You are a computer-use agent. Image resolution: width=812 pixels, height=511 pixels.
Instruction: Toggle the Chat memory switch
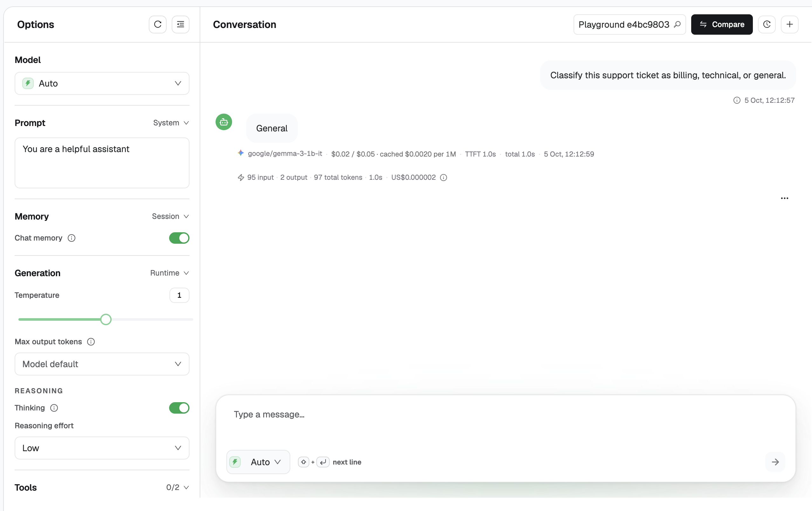tap(179, 238)
